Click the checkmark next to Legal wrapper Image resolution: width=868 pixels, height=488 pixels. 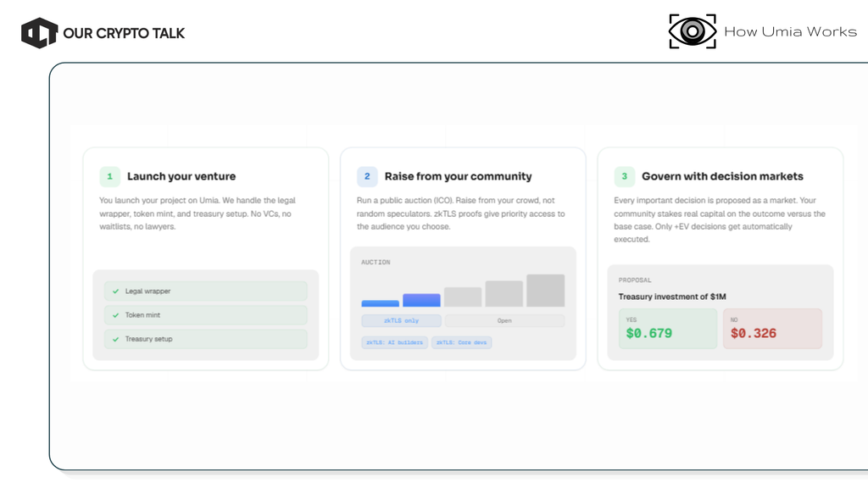[x=115, y=291]
